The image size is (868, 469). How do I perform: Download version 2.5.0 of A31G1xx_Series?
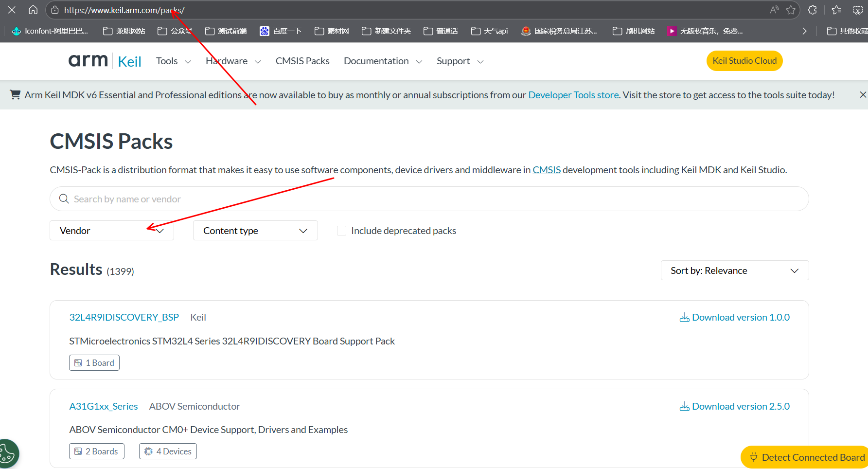735,406
